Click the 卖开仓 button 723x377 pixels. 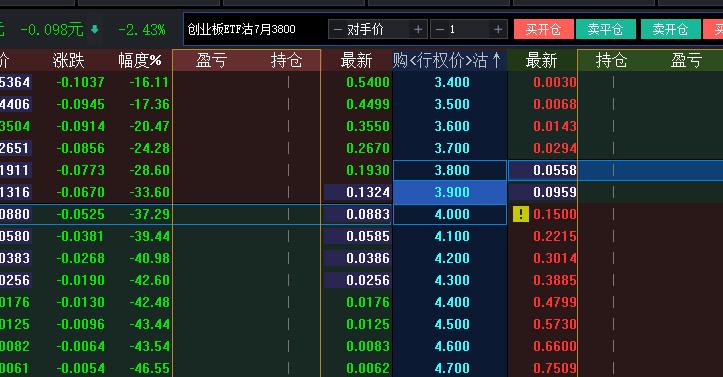[670, 29]
